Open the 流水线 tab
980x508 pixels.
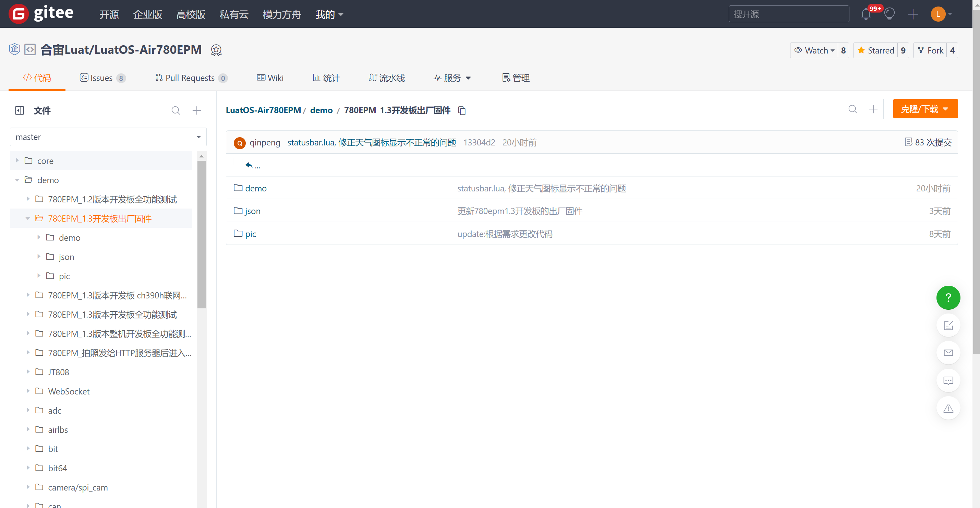pos(387,78)
